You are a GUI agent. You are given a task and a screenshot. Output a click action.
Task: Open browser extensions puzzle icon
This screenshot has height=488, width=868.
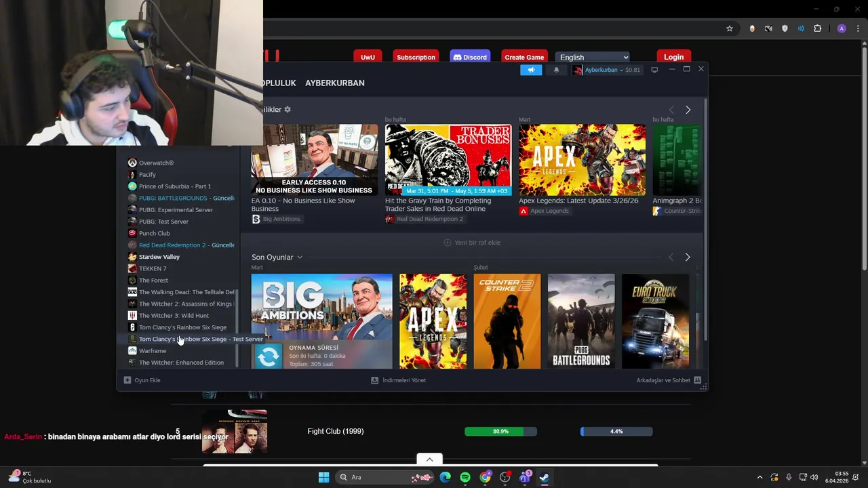tap(817, 28)
